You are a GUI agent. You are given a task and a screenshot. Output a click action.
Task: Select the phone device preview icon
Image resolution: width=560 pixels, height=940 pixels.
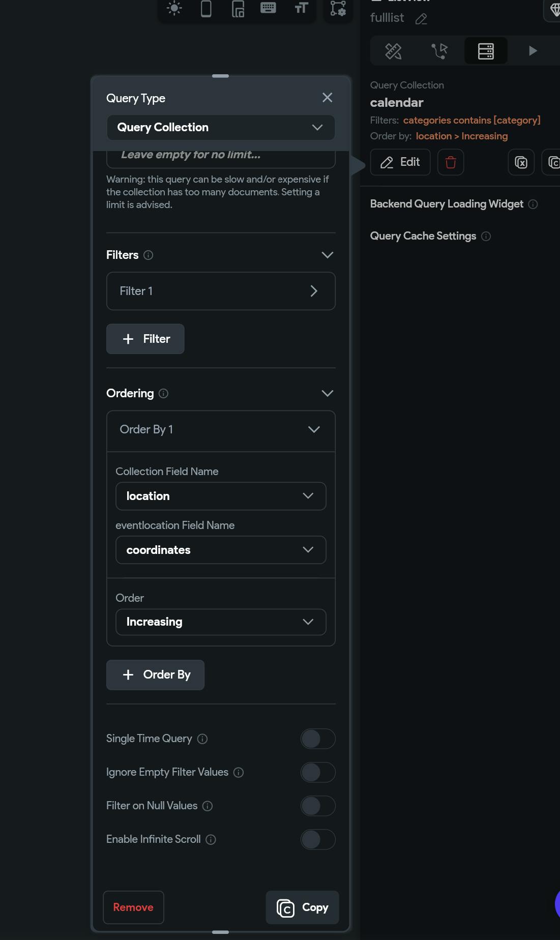click(x=206, y=9)
